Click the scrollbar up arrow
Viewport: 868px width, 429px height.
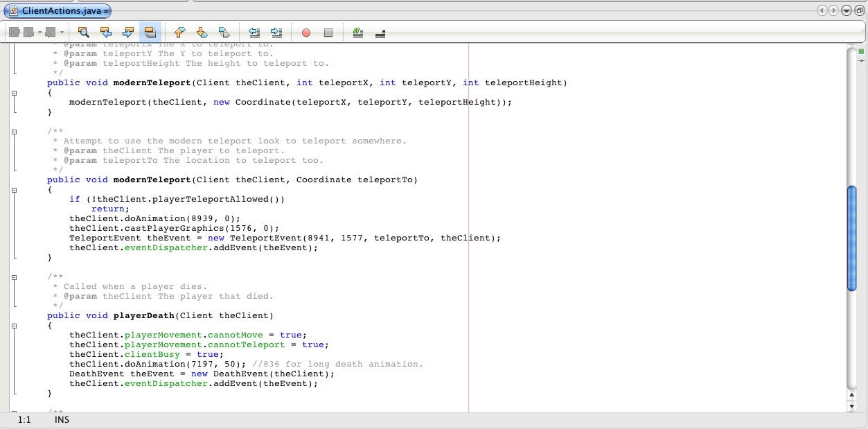[x=851, y=395]
